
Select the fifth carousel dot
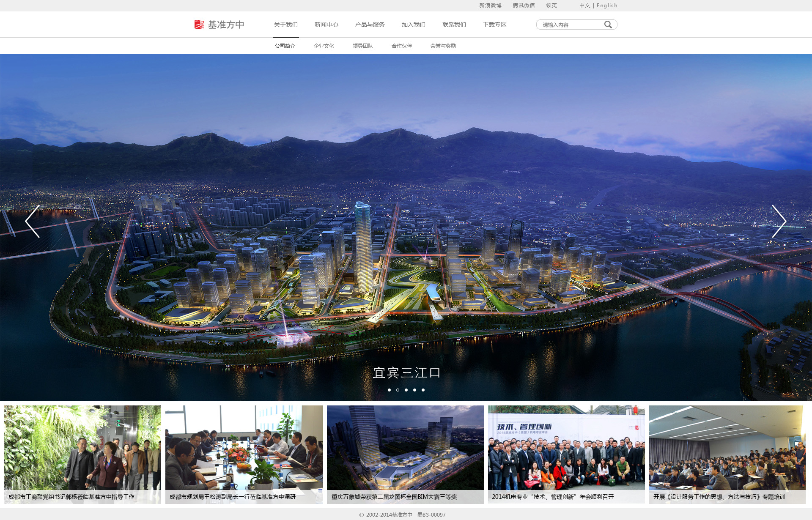(x=423, y=390)
